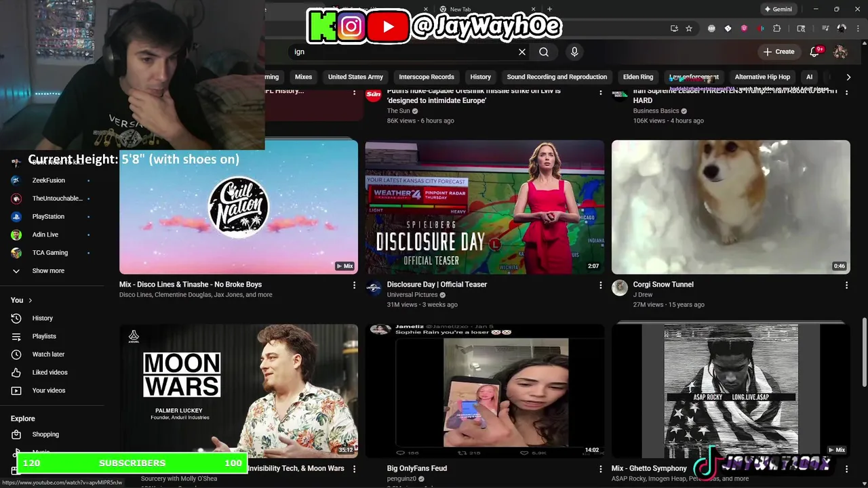The height and width of the screenshot is (488, 868).
Task: Bookmark this page with the star icon
Action: pos(689,28)
